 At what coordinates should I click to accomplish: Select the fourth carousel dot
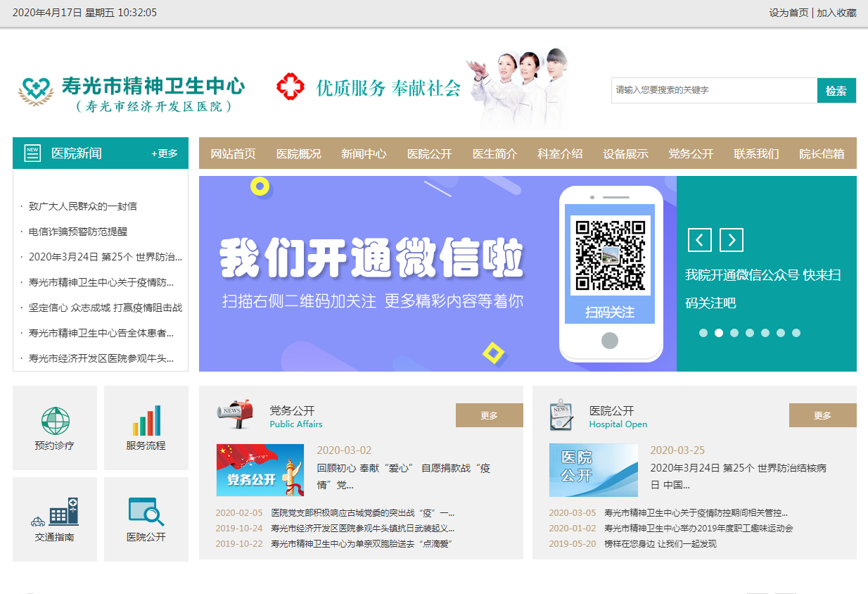[x=750, y=333]
